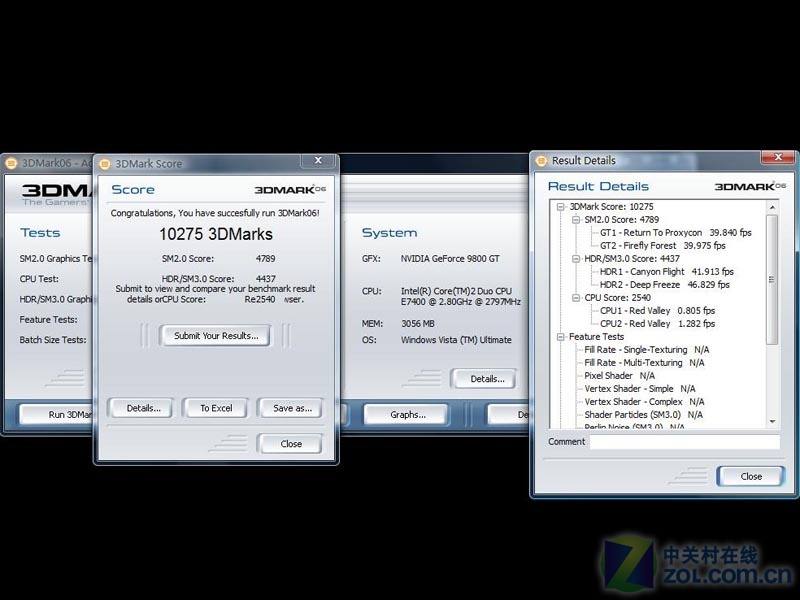Close the 3DMark Score window with X
The width and height of the screenshot is (800, 600).
(x=318, y=161)
